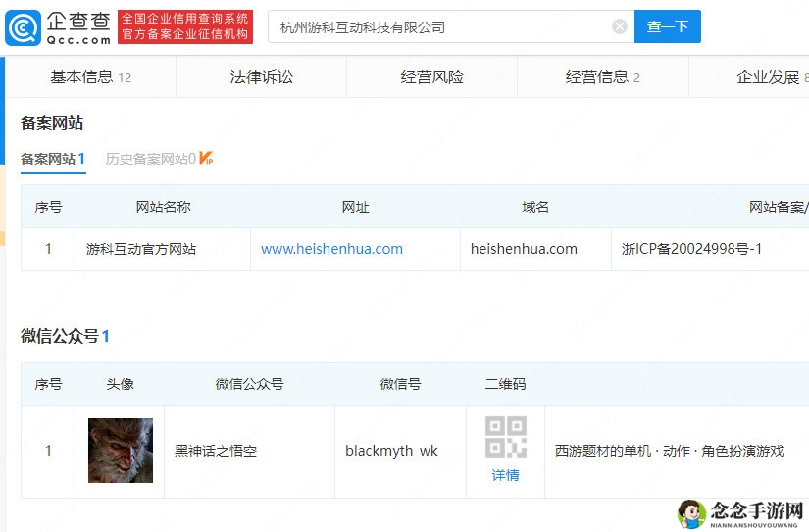The height and width of the screenshot is (532, 809).
Task: Click the 网站名称 column header
Action: 163,207
